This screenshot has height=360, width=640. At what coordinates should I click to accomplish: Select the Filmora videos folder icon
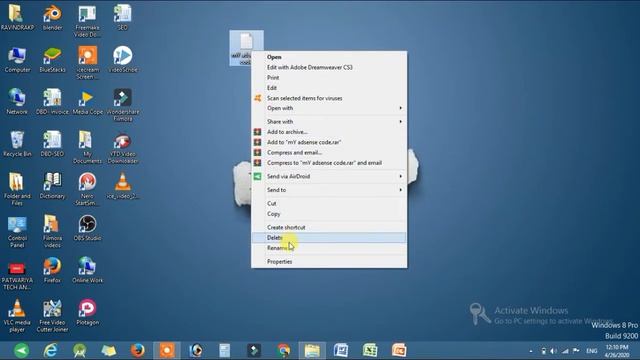tap(52, 231)
